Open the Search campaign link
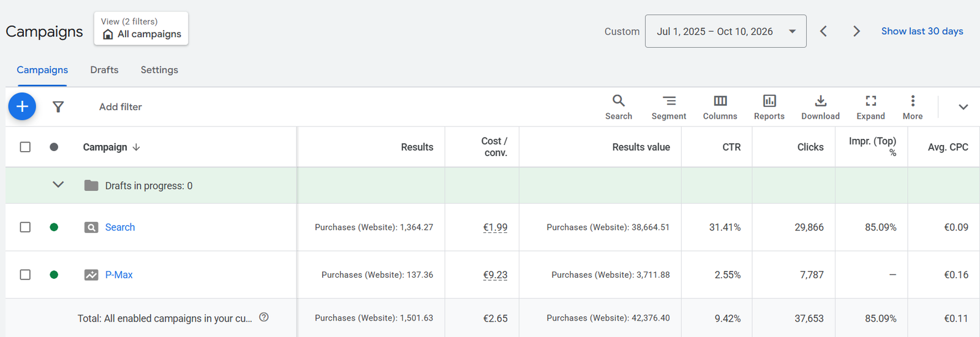The height and width of the screenshot is (337, 980). [x=120, y=228]
